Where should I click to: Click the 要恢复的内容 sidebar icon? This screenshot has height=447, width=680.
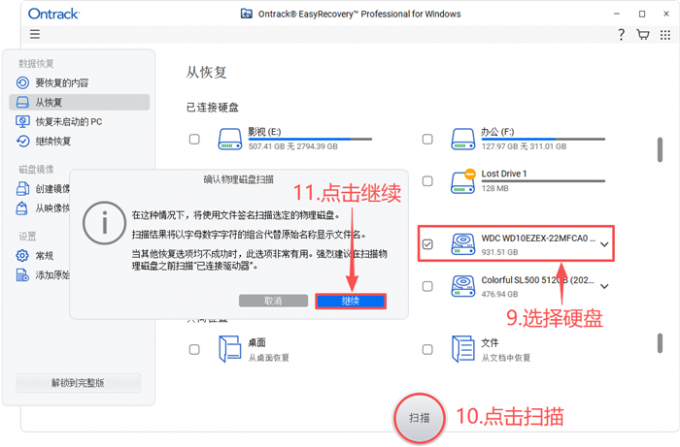coord(23,82)
